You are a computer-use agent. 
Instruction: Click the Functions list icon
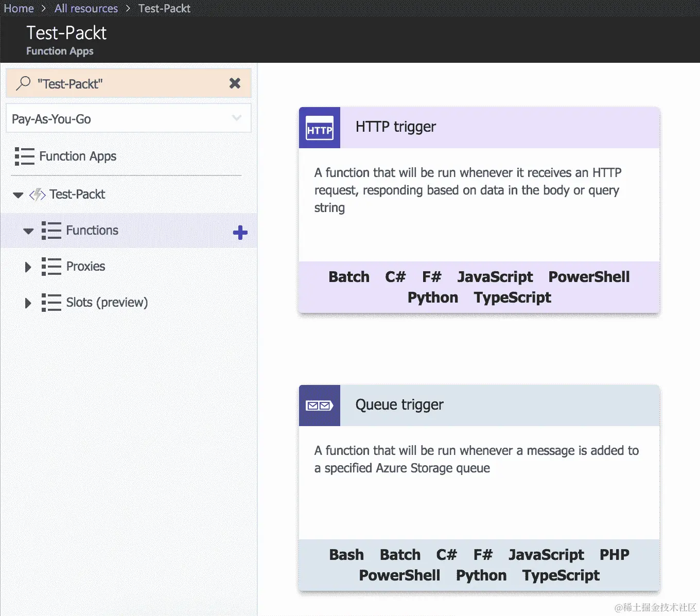point(51,230)
